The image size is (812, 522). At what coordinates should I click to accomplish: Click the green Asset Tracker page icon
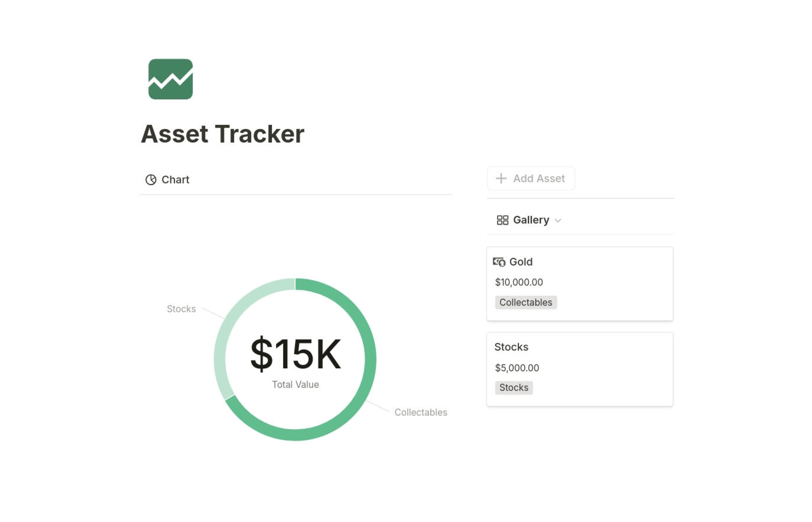click(170, 79)
